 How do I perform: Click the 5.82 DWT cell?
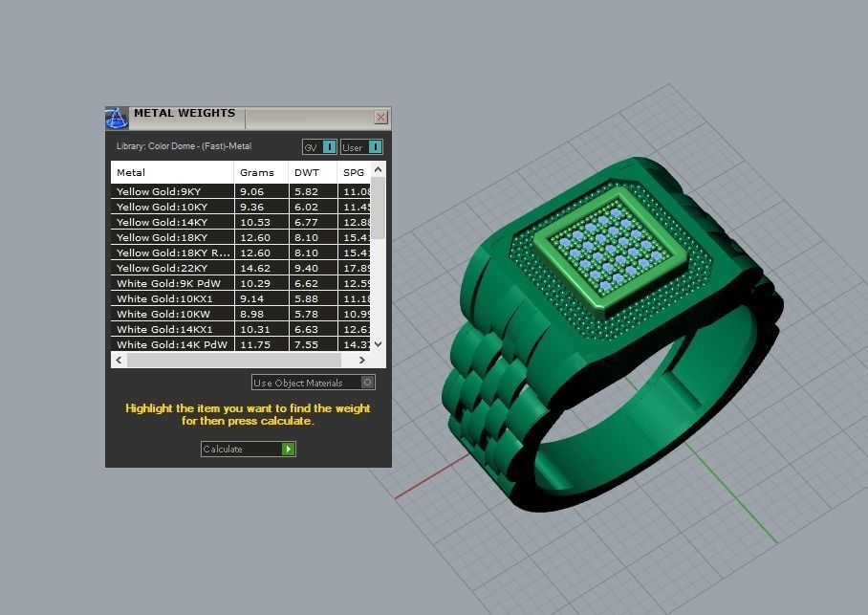pyautogui.click(x=313, y=191)
